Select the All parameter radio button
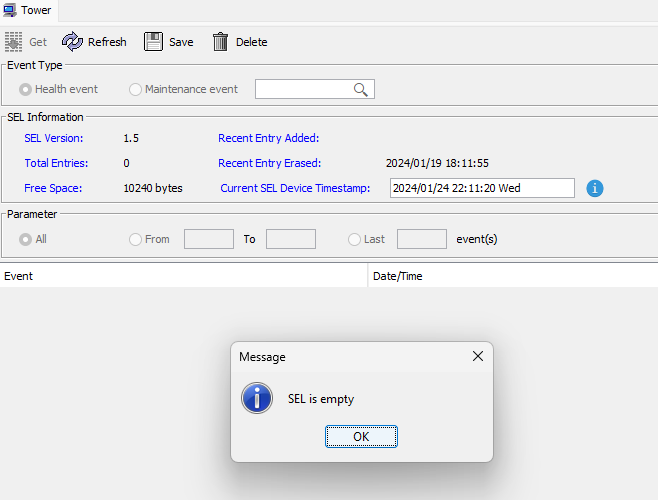 [x=25, y=239]
